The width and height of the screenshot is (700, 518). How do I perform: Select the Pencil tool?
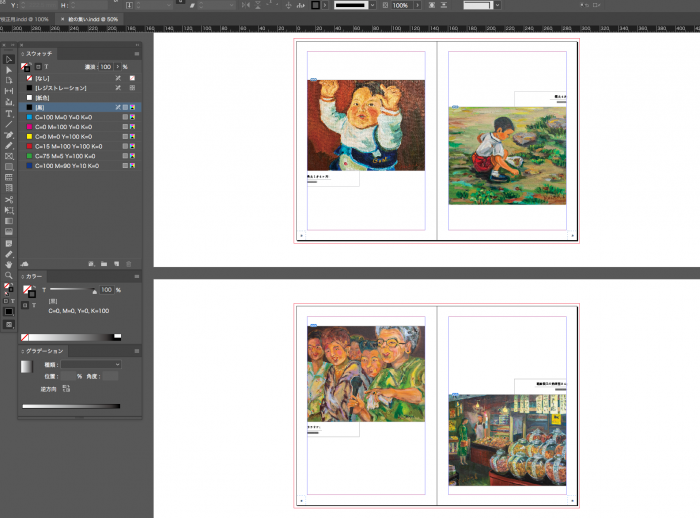(x=8, y=146)
